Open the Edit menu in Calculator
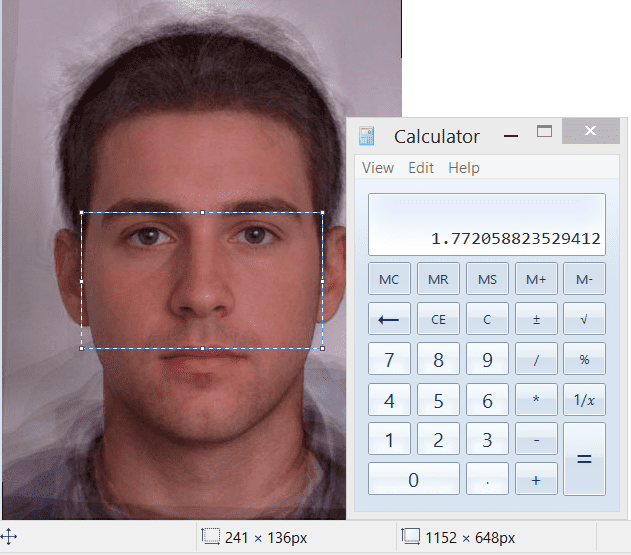The height and width of the screenshot is (555, 631). click(x=421, y=168)
